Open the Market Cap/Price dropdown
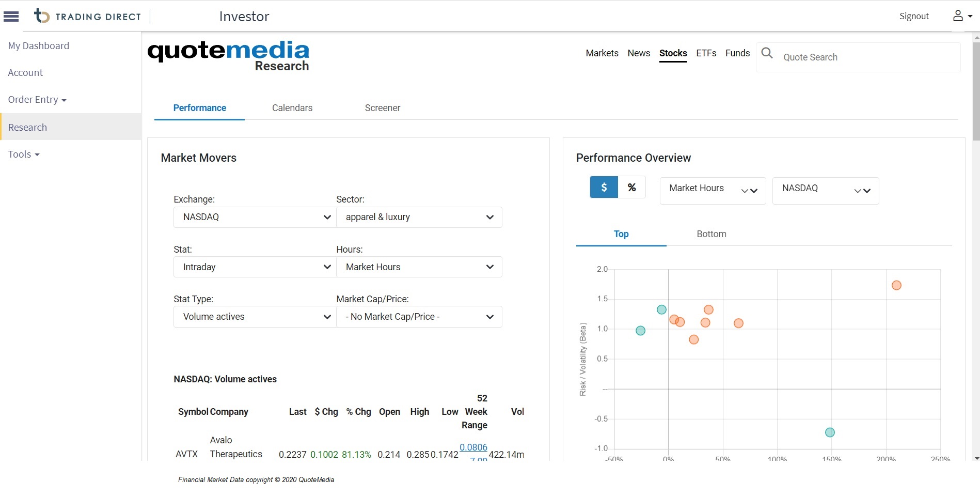This screenshot has width=980, height=496. click(x=419, y=317)
